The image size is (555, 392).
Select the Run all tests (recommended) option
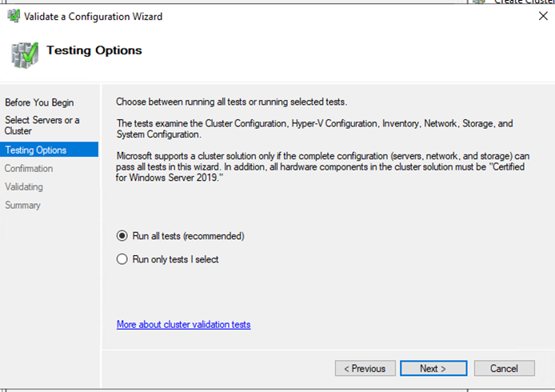point(122,236)
